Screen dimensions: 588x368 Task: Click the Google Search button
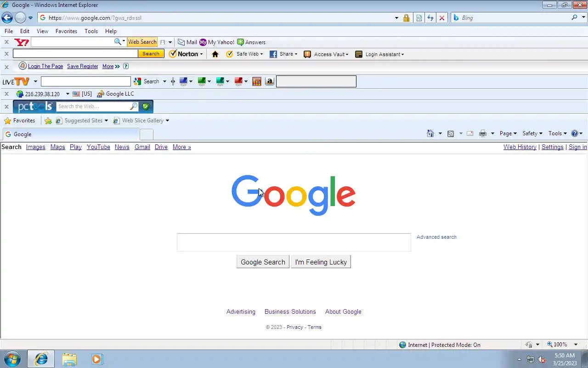coord(263,262)
